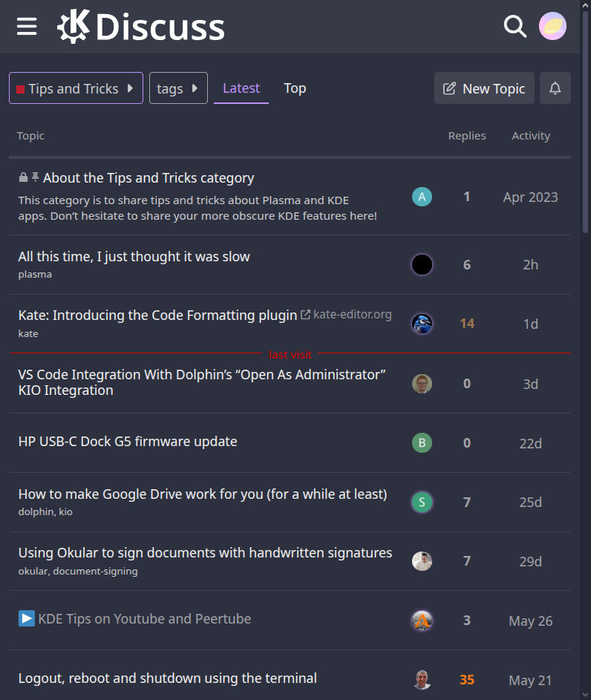The height and width of the screenshot is (700, 591).
Task: Expand the Tips and Tricks category dropdown
Action: tap(76, 88)
